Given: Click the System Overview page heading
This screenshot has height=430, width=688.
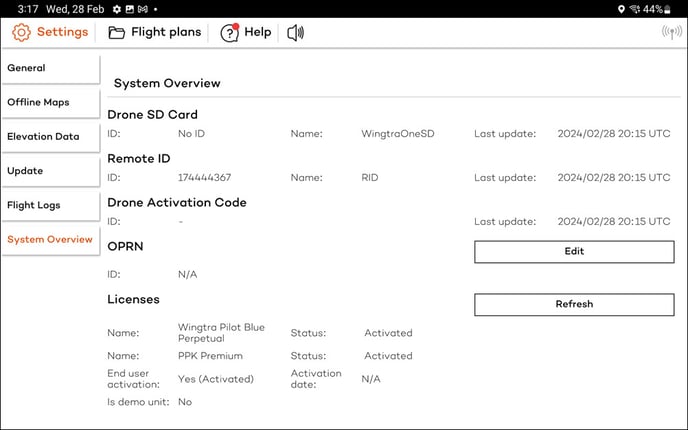Looking at the screenshot, I should 167,83.
